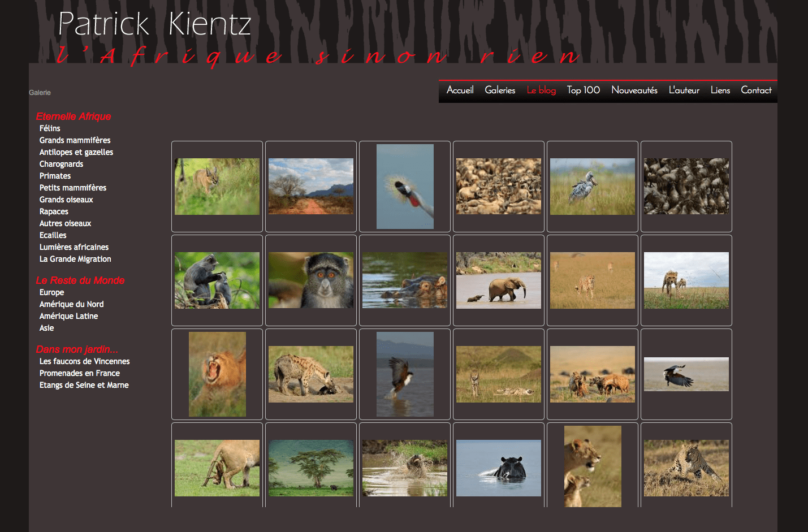This screenshot has width=808, height=532.
Task: Open the shoebill stork thumbnail
Action: [x=593, y=187]
